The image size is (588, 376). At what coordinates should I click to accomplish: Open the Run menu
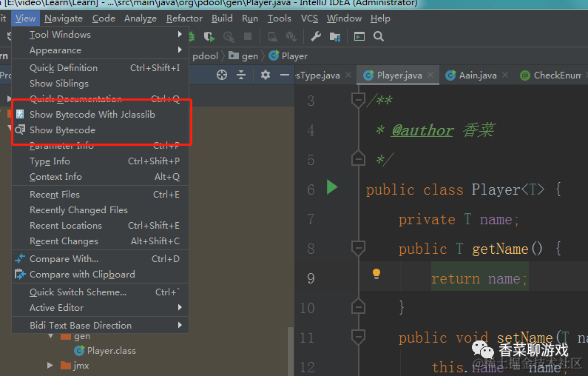click(250, 19)
